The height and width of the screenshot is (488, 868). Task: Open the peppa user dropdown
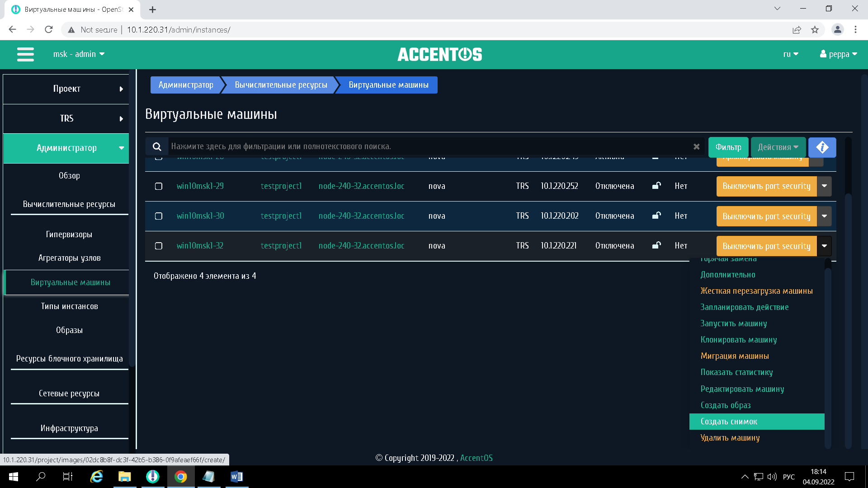coord(839,54)
